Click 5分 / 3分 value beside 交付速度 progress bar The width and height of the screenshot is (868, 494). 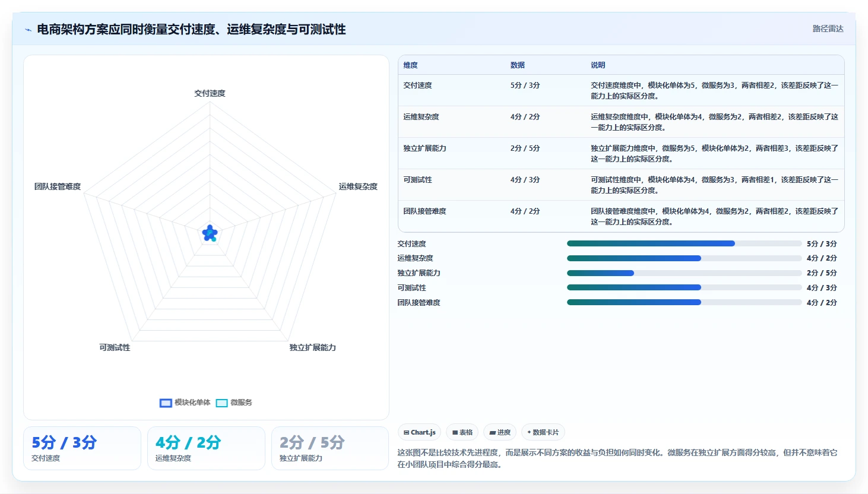pos(822,244)
